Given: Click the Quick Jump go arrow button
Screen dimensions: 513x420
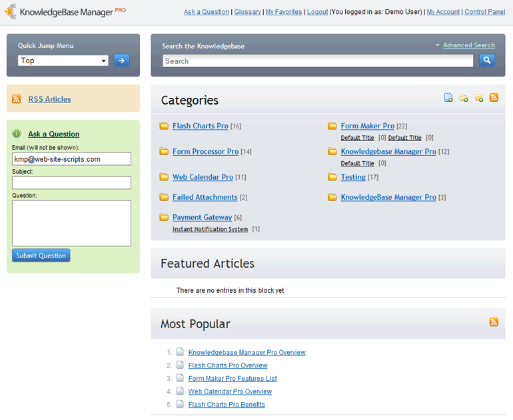Looking at the screenshot, I should pos(121,61).
